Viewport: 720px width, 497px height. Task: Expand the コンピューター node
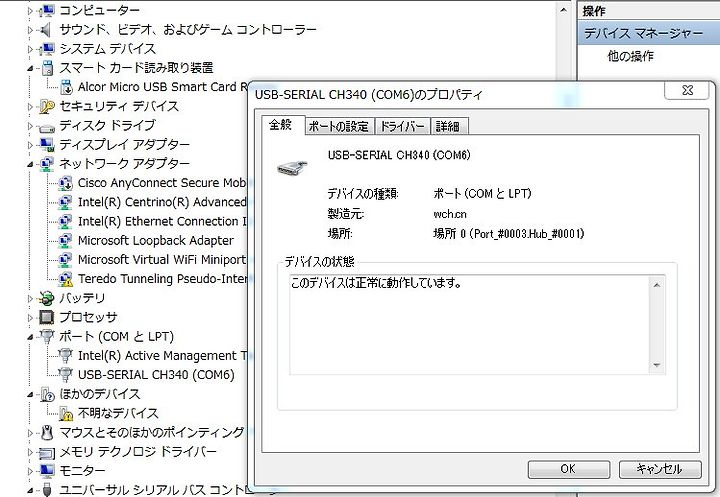tap(31, 11)
